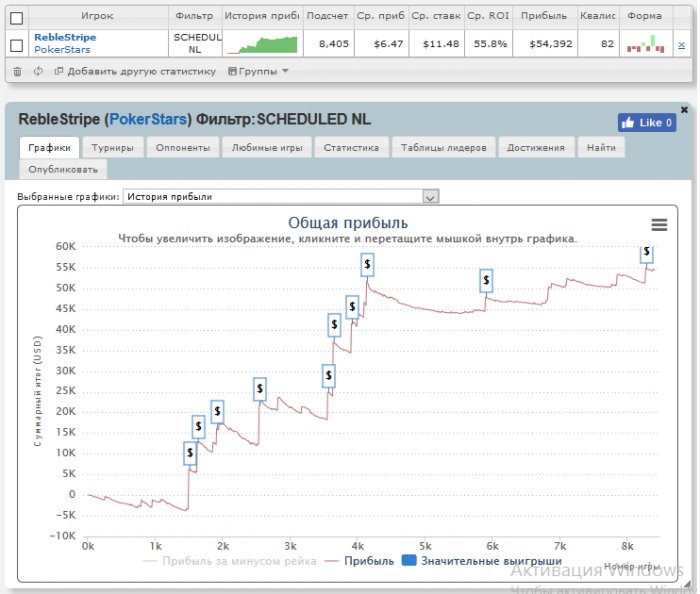Click the dollar marker near 6k games

point(487,281)
